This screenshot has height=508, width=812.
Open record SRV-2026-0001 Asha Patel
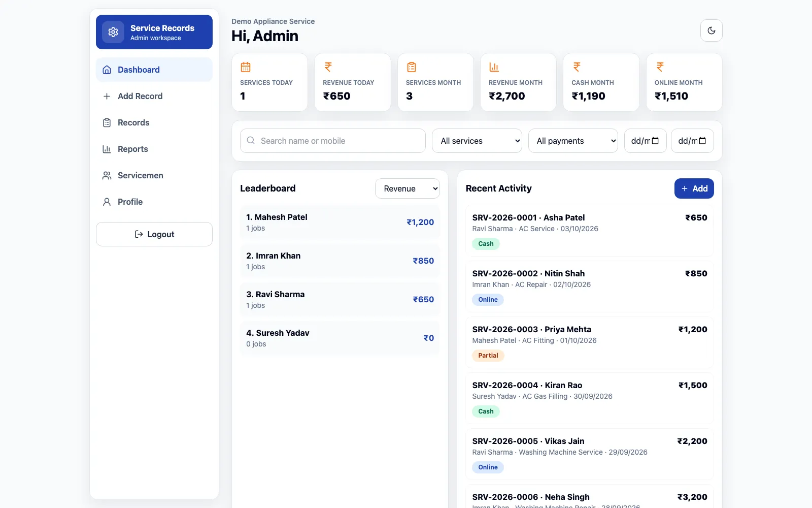coord(590,231)
